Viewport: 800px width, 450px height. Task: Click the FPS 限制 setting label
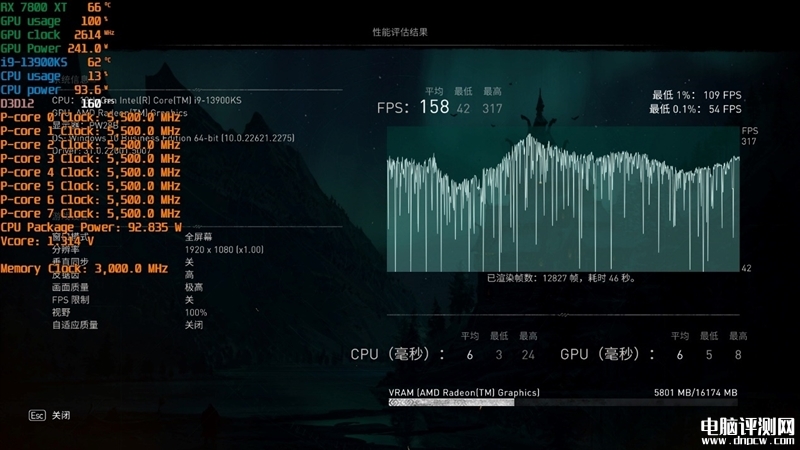pyautogui.click(x=70, y=300)
